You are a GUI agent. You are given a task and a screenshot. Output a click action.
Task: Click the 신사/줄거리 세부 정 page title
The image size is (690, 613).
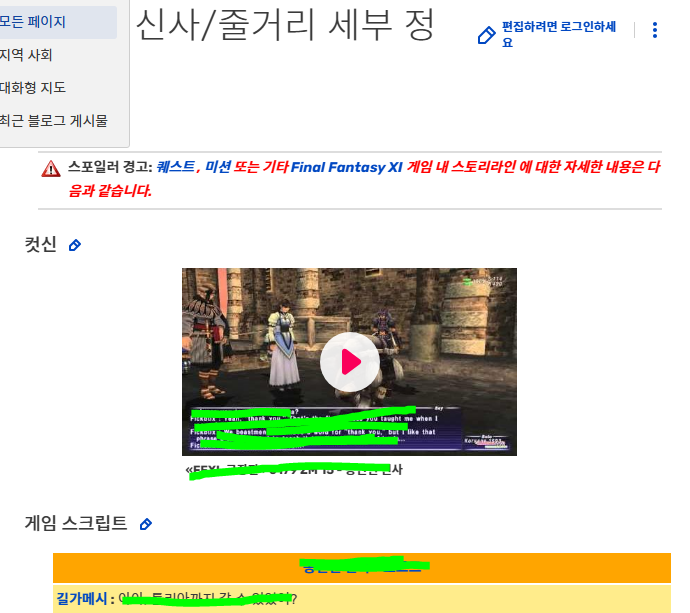pyautogui.click(x=285, y=25)
